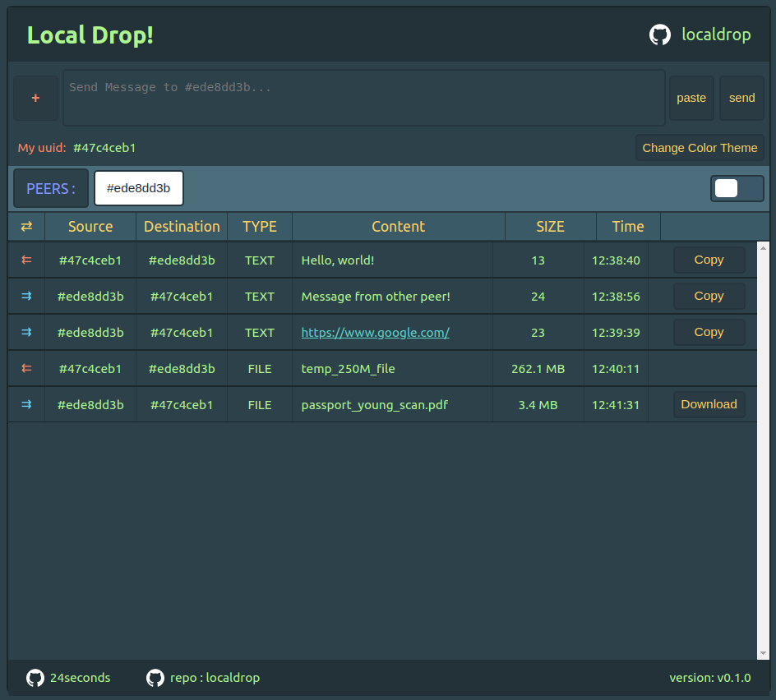776x700 pixels.
Task: Click the 262.1 MB size cell
Action: point(538,369)
